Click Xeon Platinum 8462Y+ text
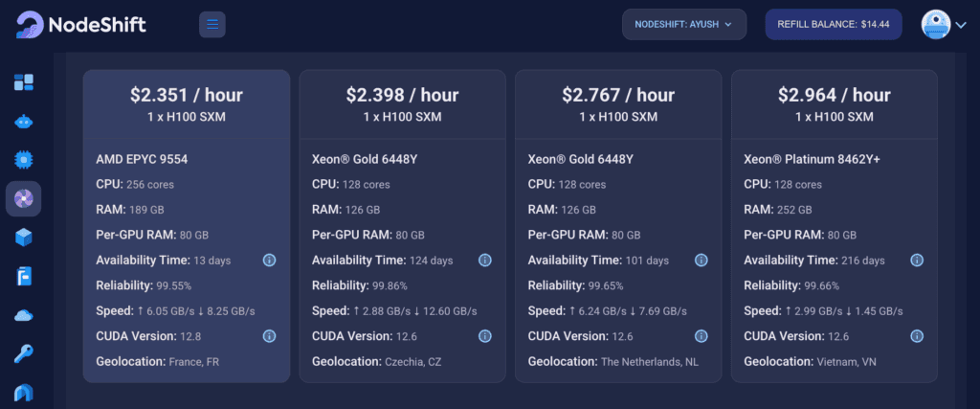 [x=812, y=159]
